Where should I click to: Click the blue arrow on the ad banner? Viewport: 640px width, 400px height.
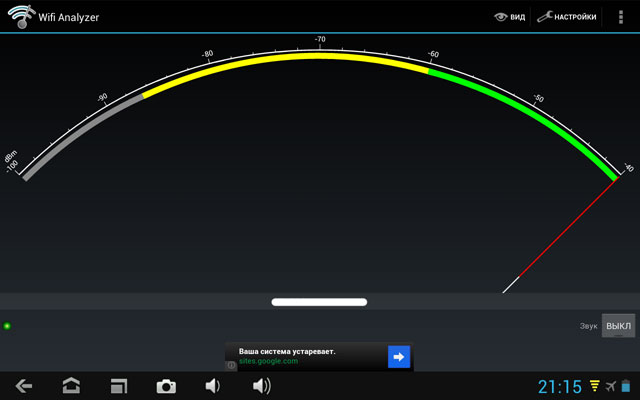399,357
